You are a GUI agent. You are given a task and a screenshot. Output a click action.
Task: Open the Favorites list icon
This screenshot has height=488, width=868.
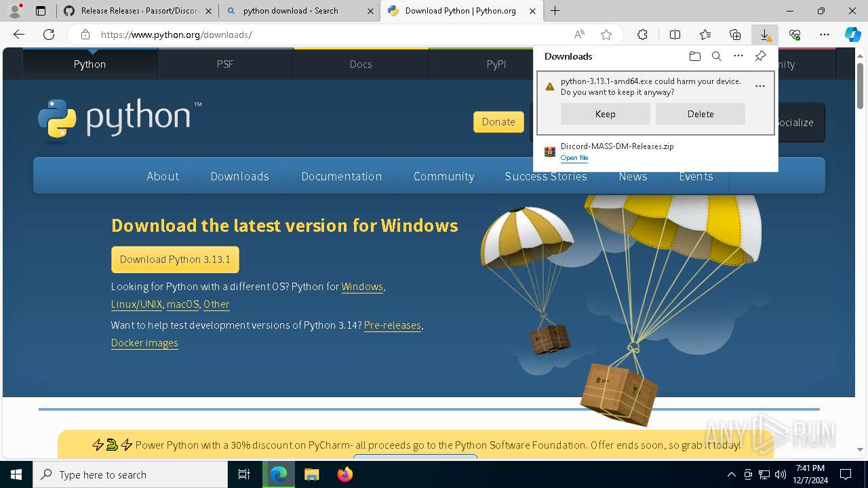point(705,35)
